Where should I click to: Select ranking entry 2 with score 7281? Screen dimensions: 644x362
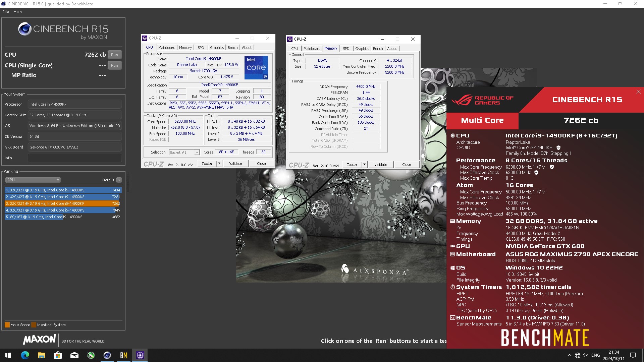(63, 197)
